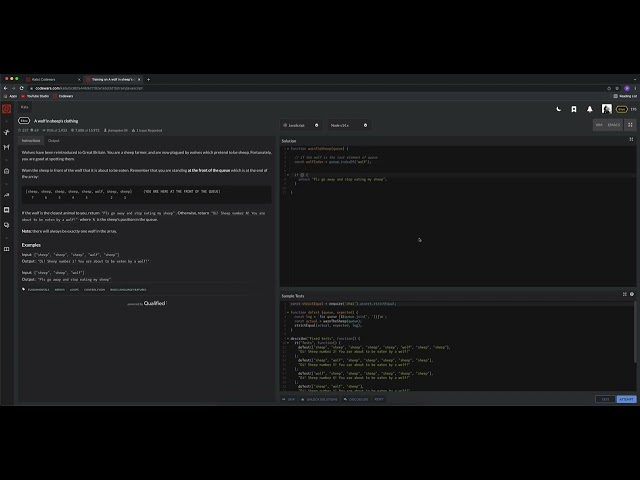Expand the Sample Tests panel
Viewport: 640px width, 480px height.
[624, 294]
